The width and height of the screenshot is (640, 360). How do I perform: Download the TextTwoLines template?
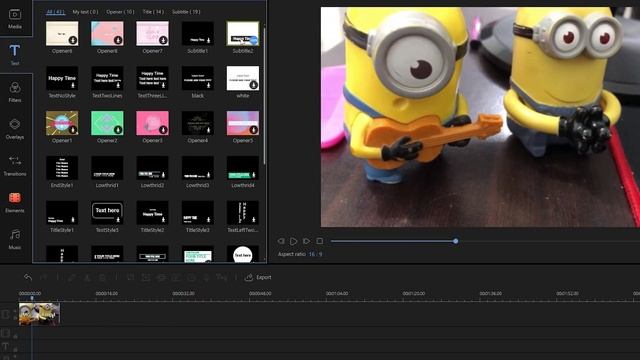pos(118,85)
